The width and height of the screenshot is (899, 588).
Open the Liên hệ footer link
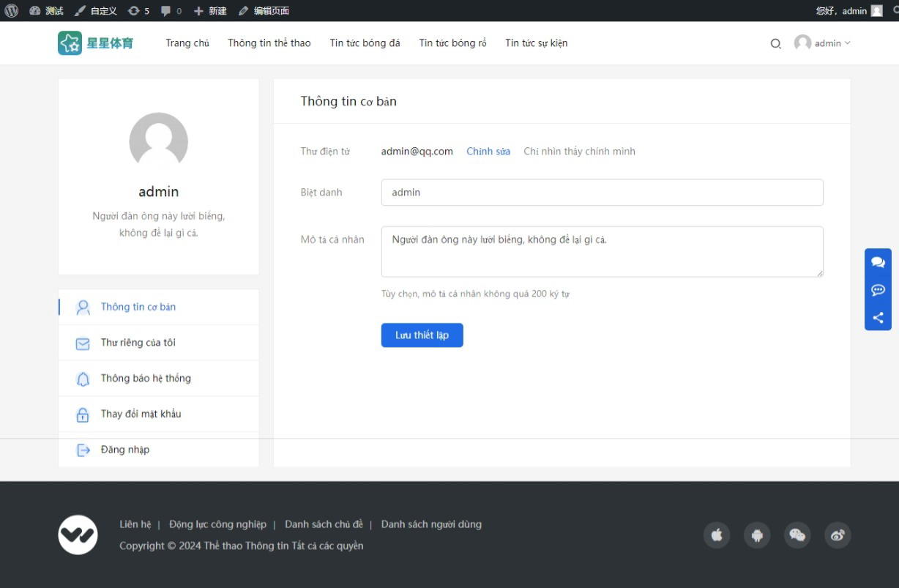coord(135,524)
